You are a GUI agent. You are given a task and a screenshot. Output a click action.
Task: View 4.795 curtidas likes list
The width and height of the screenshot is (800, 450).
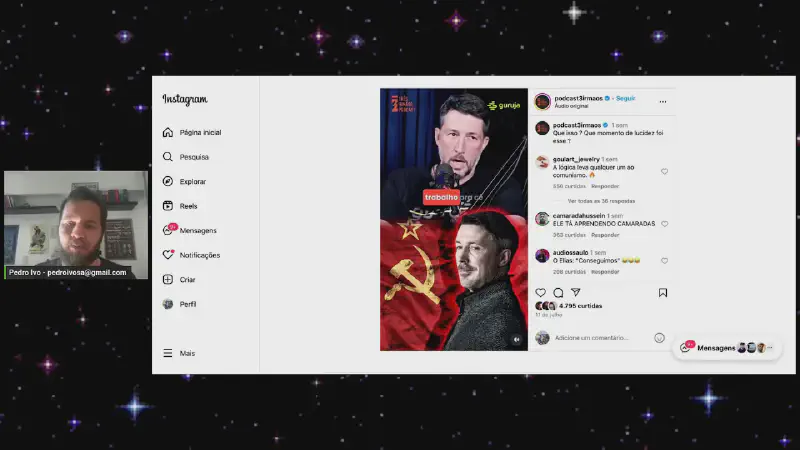click(x=581, y=306)
